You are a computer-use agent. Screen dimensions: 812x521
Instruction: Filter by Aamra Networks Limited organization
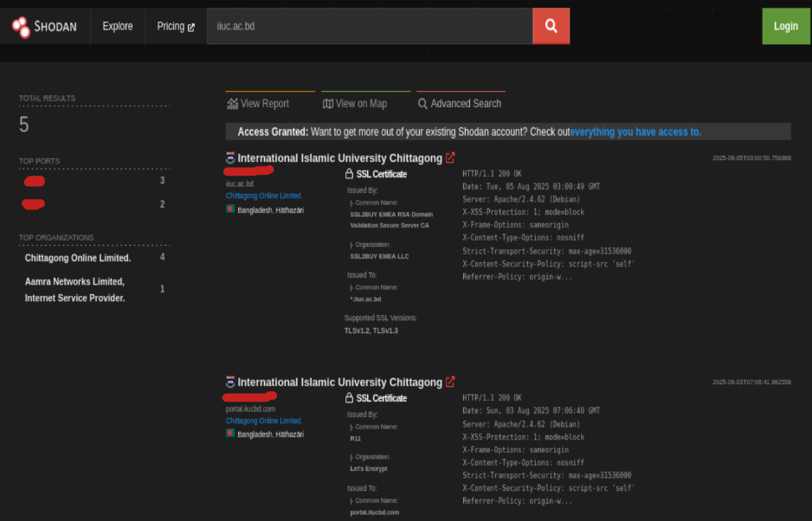[x=75, y=290]
